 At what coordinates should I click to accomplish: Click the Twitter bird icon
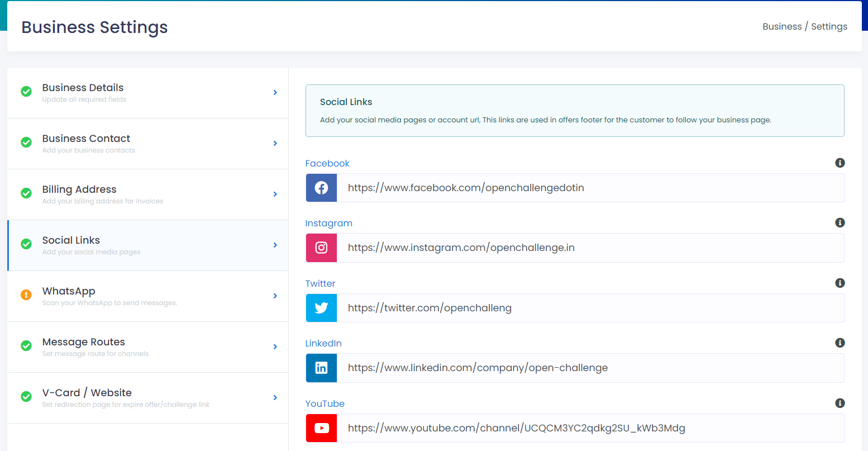321,308
